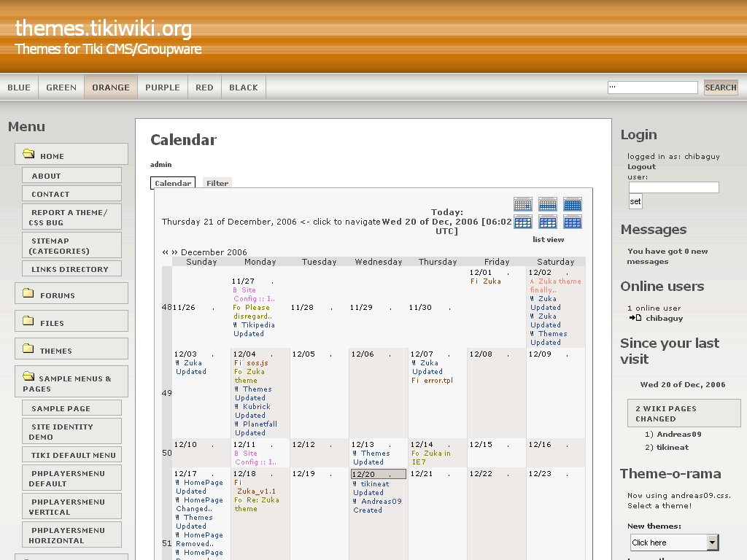This screenshot has width=747, height=560.
Task: Focus the user input field under Login
Action: 673,187
